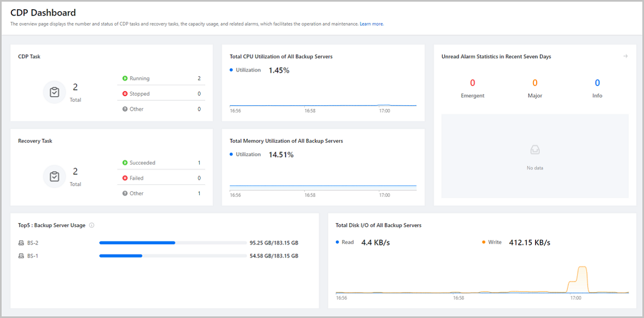
Task: Click the red Stopped status icon
Action: 125,93
